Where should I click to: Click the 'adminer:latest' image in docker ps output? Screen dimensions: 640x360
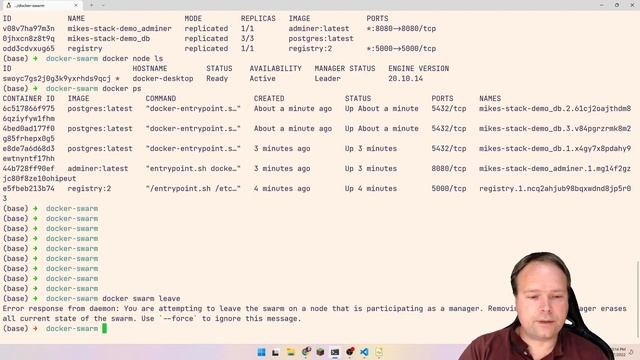tap(98, 169)
